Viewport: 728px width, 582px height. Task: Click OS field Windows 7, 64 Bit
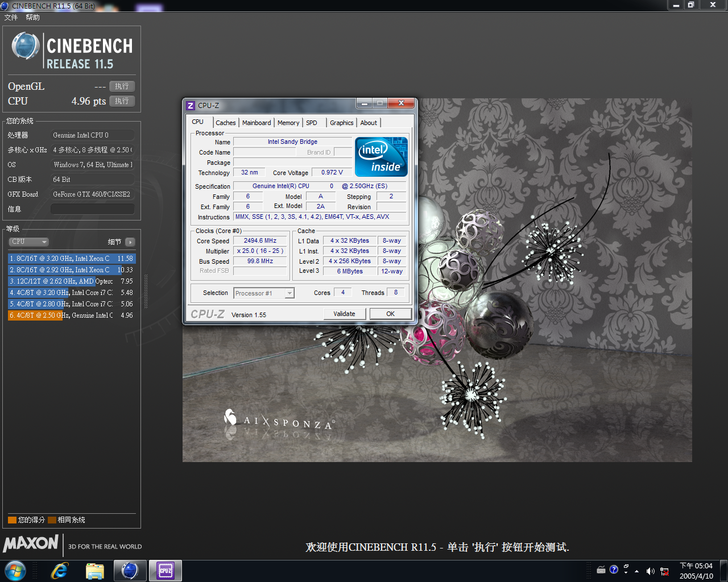(93, 165)
